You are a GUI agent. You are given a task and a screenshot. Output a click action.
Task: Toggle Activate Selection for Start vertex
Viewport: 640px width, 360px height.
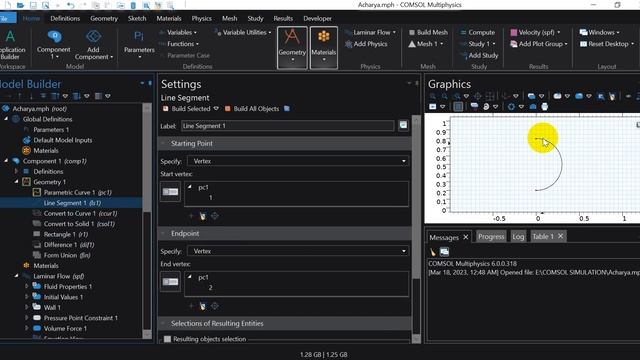point(171,192)
